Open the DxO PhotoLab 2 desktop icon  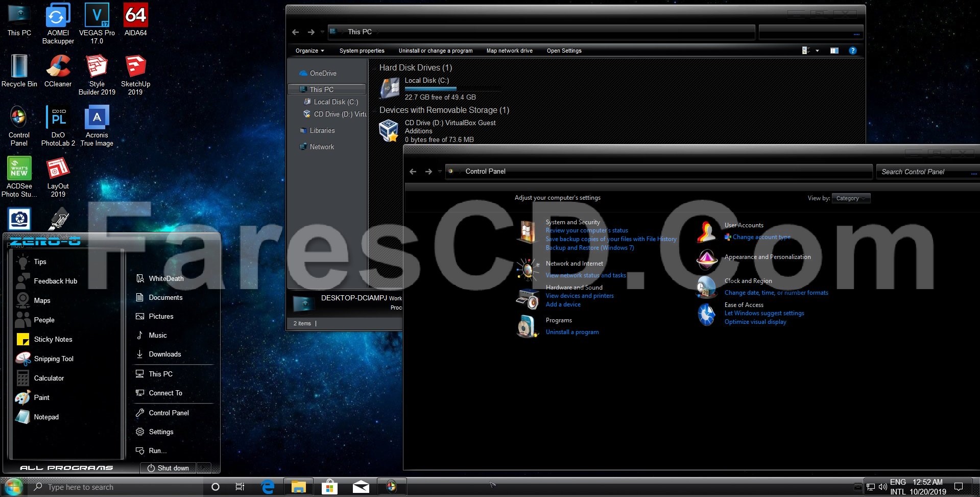point(58,126)
